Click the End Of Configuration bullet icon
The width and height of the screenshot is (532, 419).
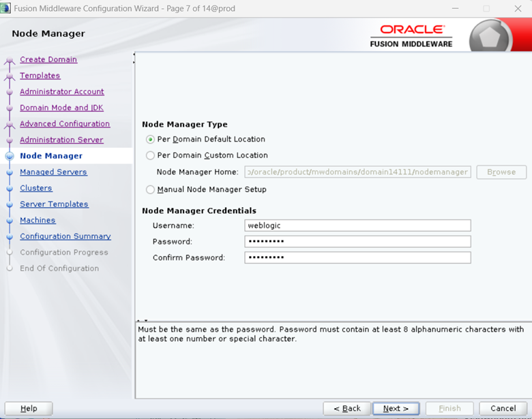click(x=10, y=268)
